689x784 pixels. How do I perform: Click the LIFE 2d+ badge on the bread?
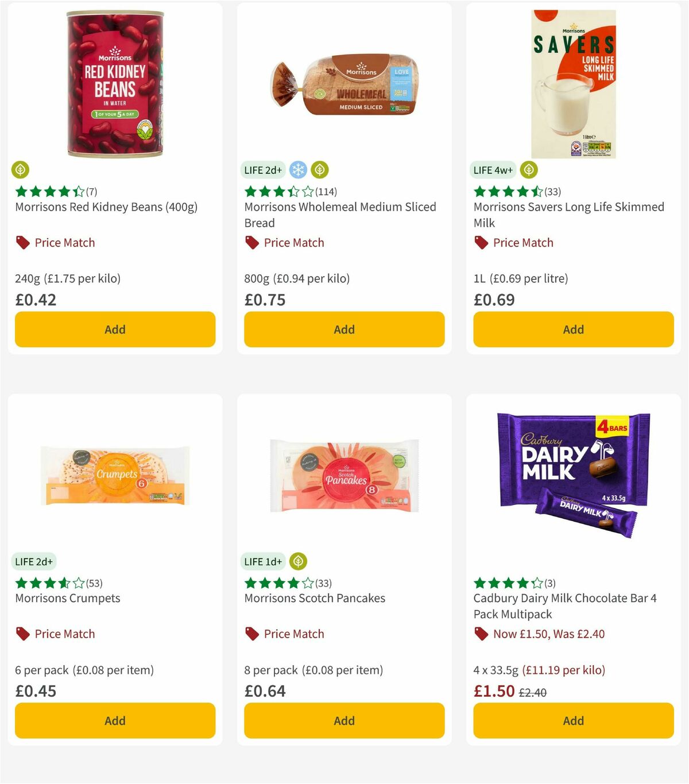262,170
